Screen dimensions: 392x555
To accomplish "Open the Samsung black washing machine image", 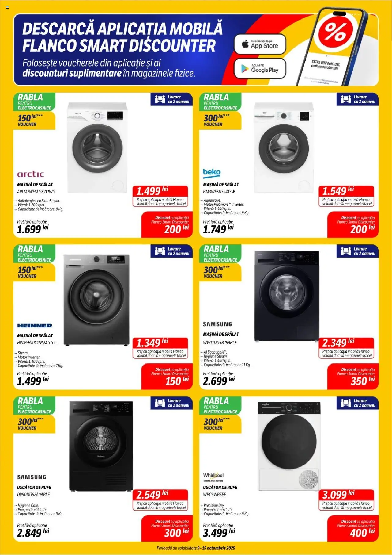I will pos(287,296).
